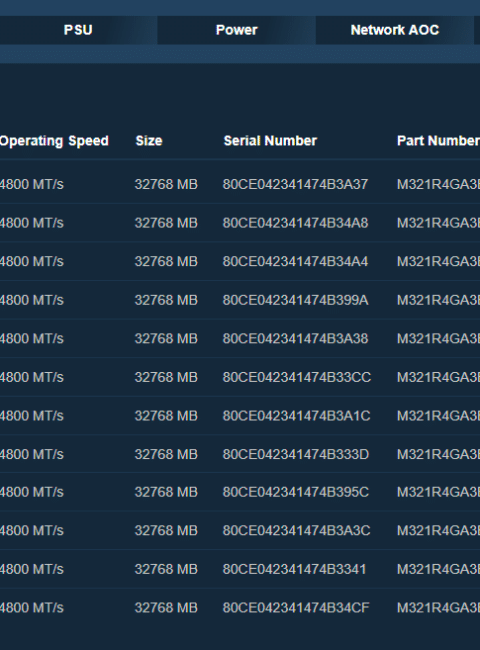
Task: Select serial number 80CE042341474B33CC
Action: 297,377
